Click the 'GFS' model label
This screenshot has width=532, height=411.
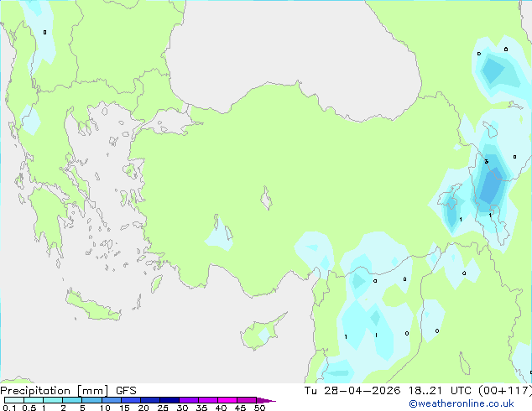[x=126, y=391]
